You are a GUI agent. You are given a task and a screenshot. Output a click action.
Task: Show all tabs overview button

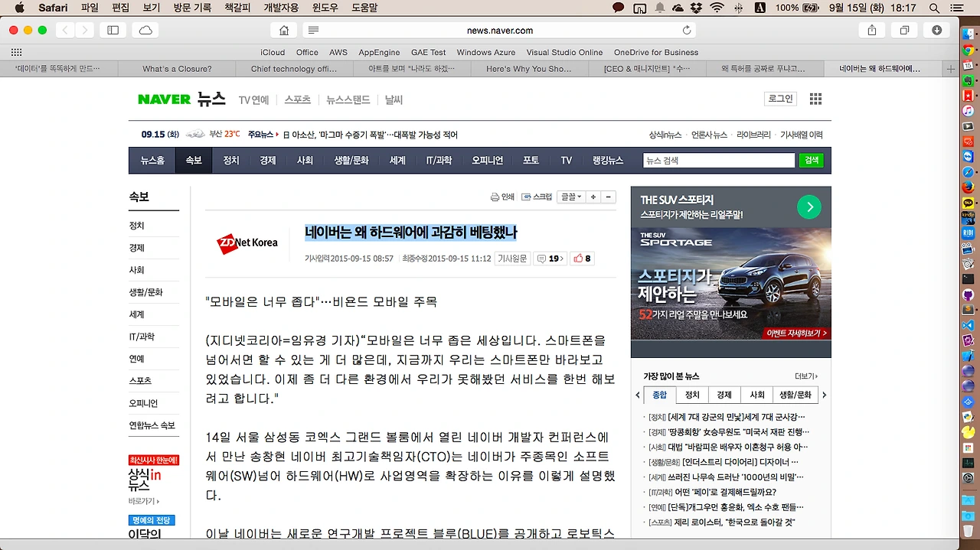904,30
